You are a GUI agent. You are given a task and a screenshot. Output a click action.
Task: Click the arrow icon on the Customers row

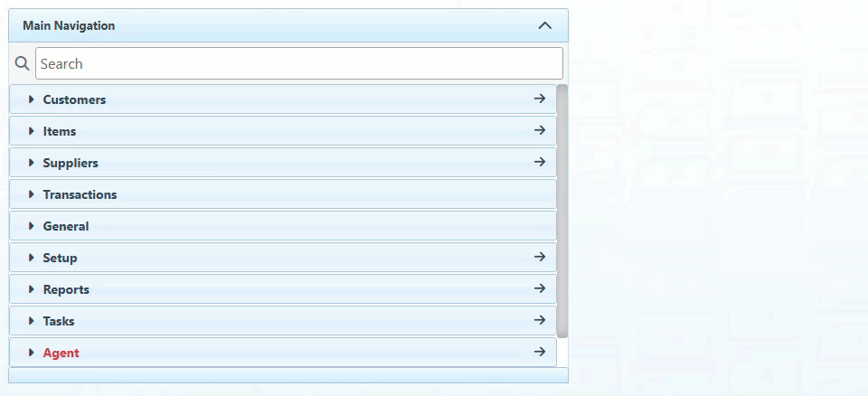540,99
